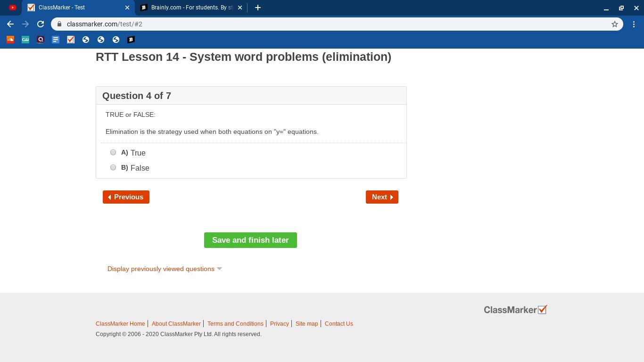Go back to the previous page

[x=10, y=24]
